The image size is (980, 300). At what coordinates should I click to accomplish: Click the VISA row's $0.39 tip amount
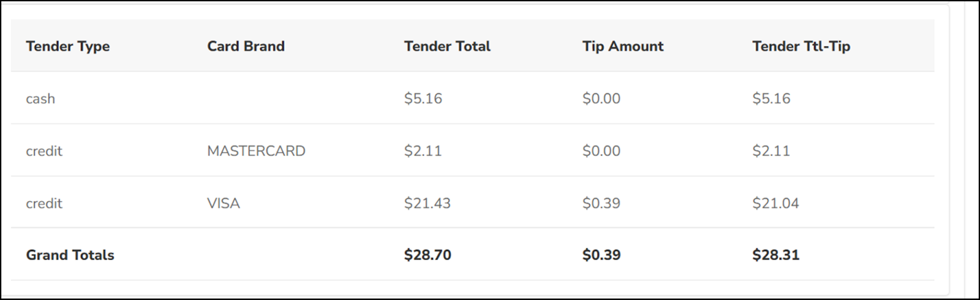(x=601, y=203)
